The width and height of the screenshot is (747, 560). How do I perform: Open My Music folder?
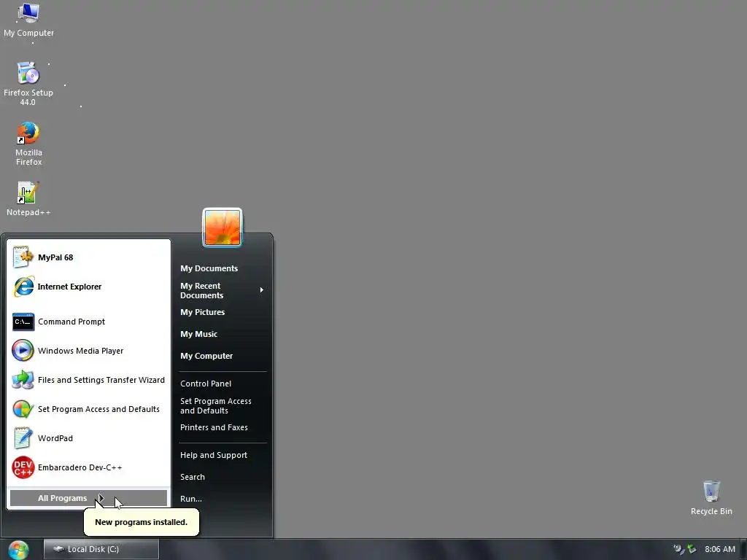click(222, 334)
